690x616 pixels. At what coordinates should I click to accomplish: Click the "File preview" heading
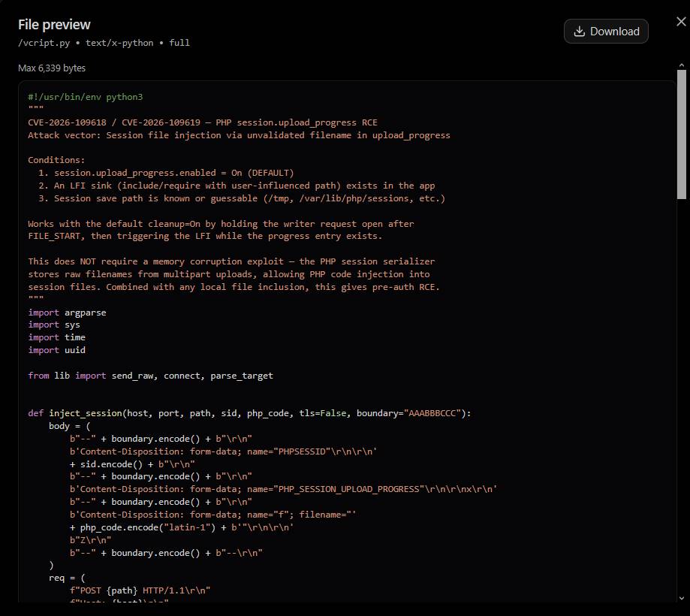coord(54,25)
